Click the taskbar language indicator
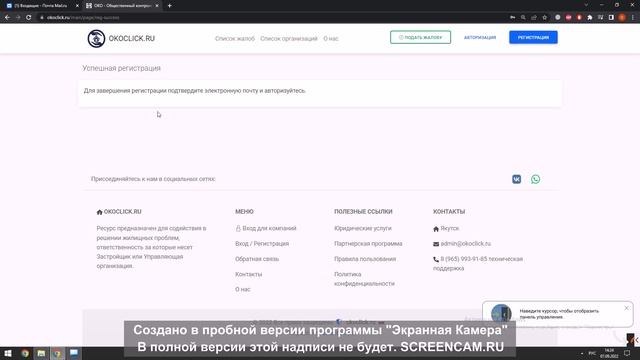Screen dimensions: 640x360 [592, 353]
